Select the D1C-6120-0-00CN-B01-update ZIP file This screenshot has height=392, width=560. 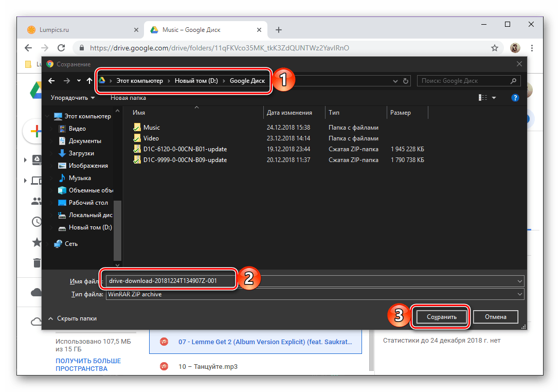185,149
